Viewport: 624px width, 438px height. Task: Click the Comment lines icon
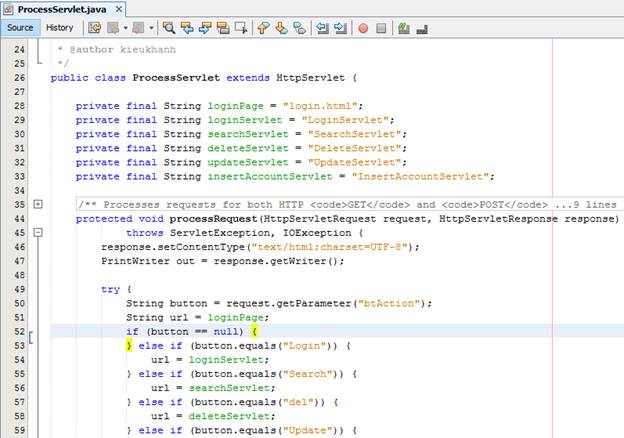pyautogui.click(x=404, y=28)
